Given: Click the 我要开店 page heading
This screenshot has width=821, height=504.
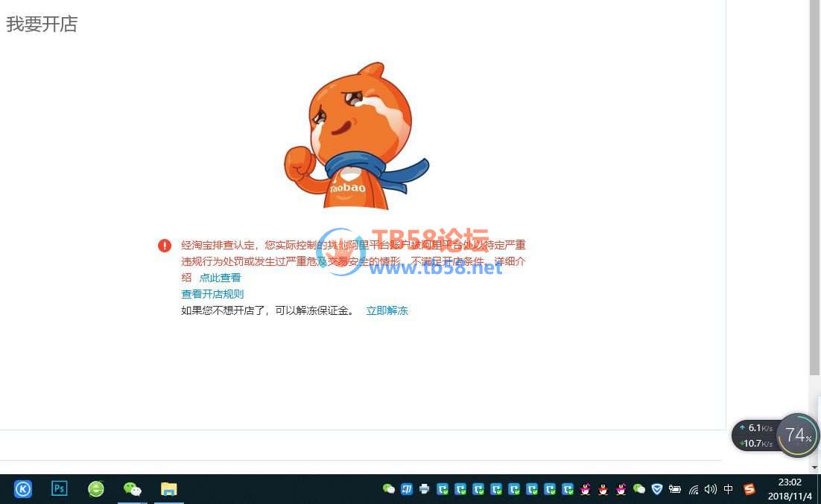Looking at the screenshot, I should tap(42, 24).
